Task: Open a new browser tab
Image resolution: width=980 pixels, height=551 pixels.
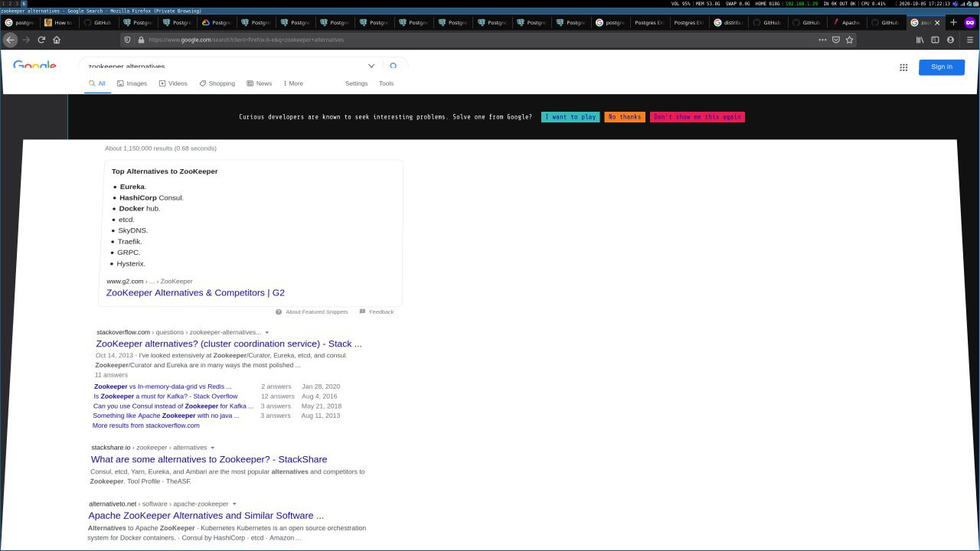Action: tap(953, 22)
